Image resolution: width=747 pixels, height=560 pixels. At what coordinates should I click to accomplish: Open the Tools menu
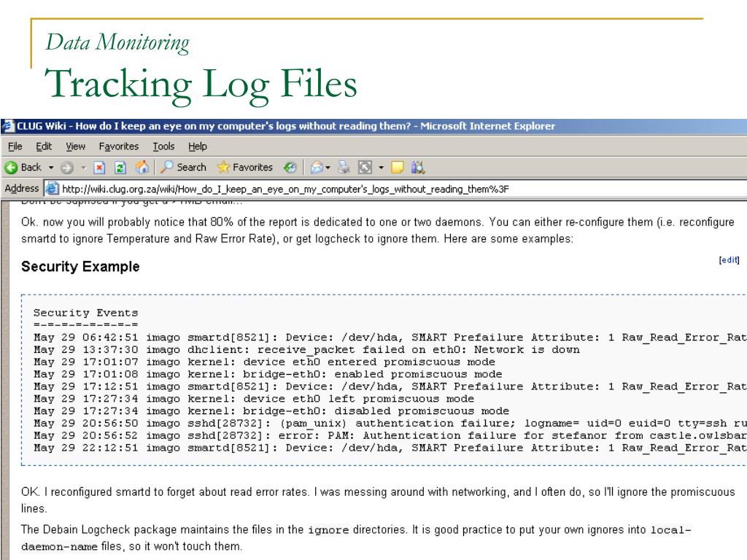(163, 146)
